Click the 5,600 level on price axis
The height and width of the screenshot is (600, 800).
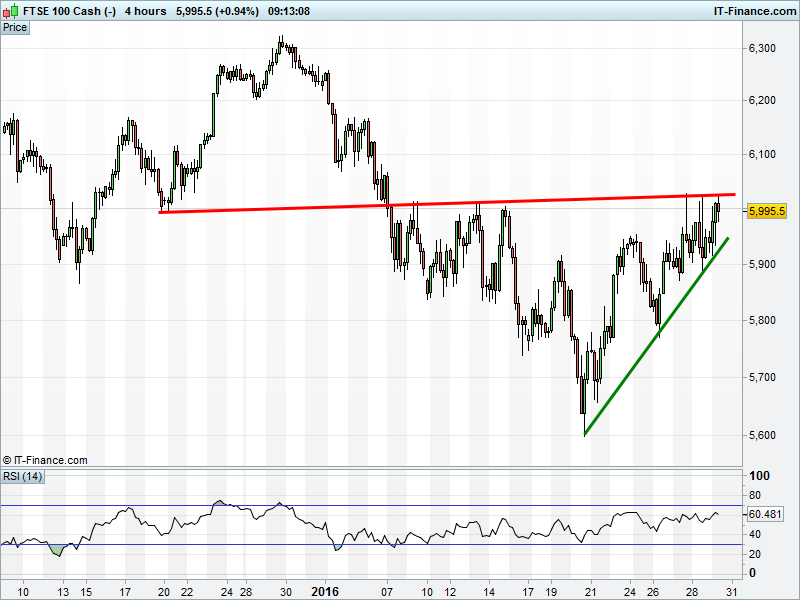click(763, 435)
